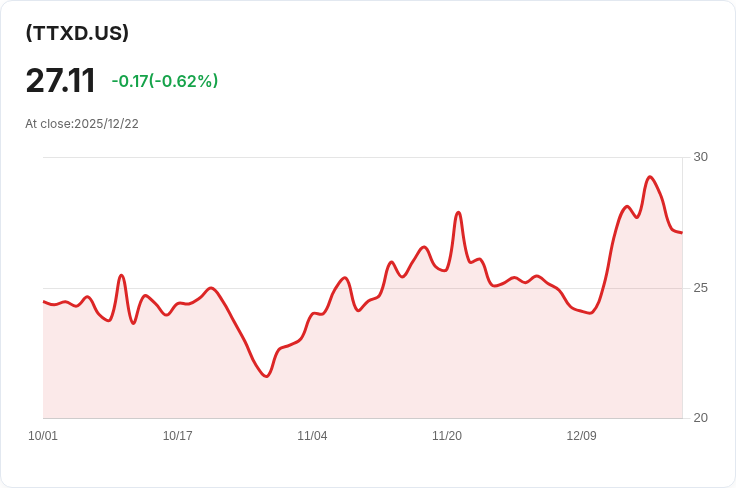
Task: Click the 20 value on the price axis
Action: [x=700, y=418]
